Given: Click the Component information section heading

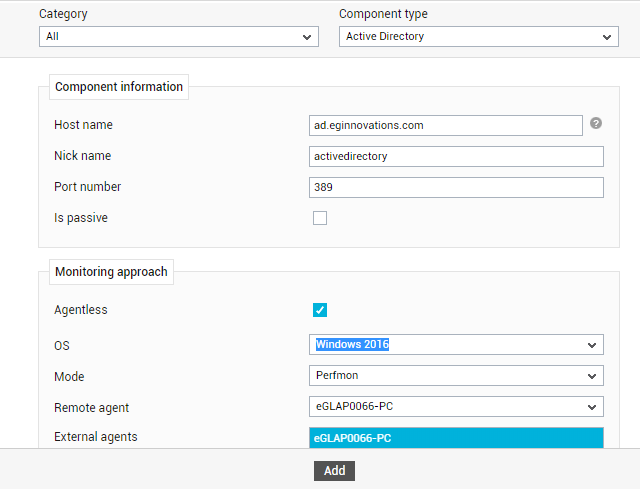Looking at the screenshot, I should coord(119,87).
